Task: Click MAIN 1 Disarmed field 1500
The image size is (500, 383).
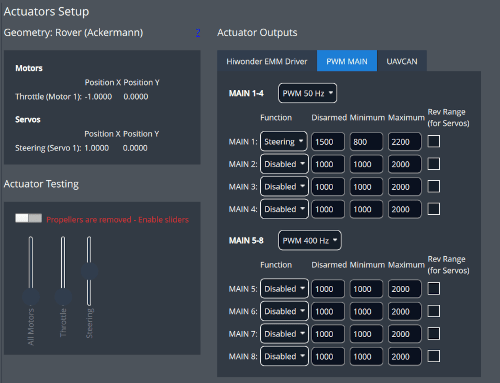Action: click(328, 142)
